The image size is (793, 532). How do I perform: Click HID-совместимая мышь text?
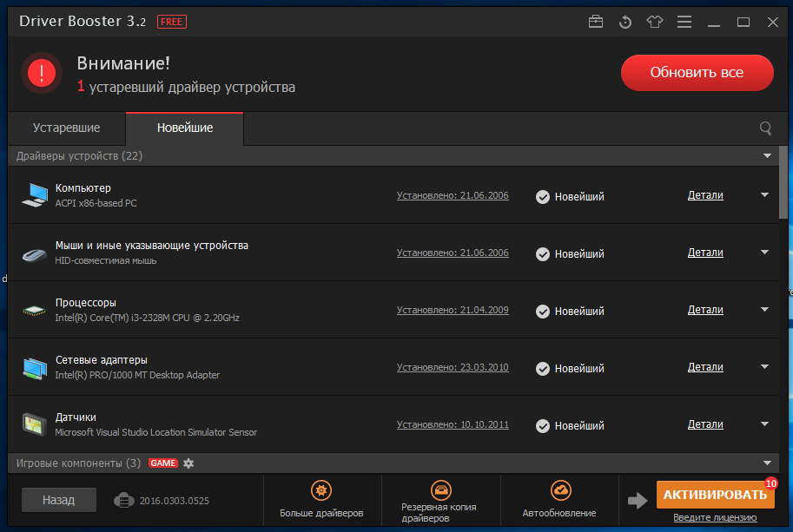point(106,260)
